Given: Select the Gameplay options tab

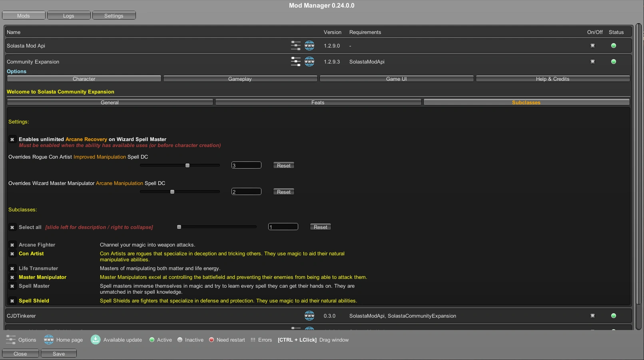Looking at the screenshot, I should (x=240, y=79).
